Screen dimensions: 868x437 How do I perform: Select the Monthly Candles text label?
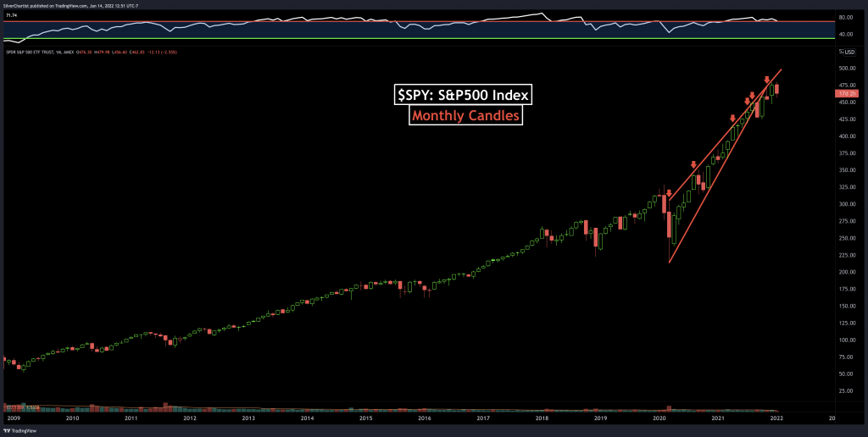point(466,116)
